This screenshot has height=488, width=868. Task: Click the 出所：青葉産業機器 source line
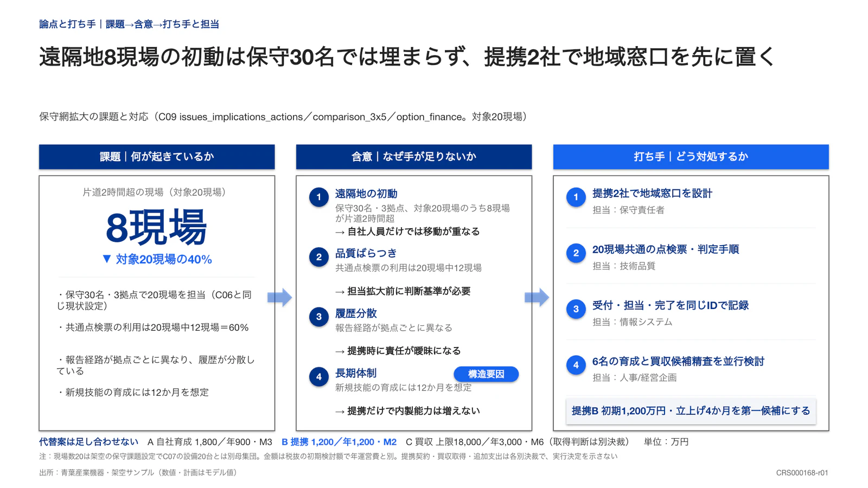pyautogui.click(x=138, y=473)
